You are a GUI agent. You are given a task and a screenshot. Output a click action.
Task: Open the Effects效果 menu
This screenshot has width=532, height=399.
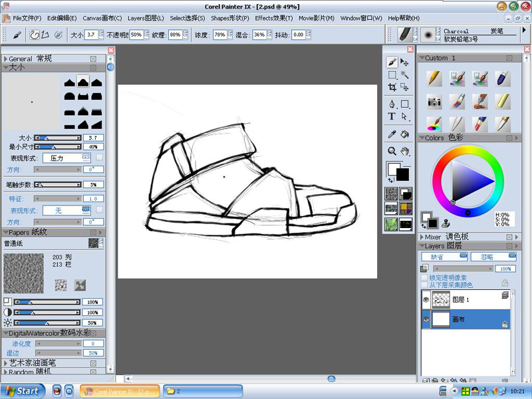(x=274, y=18)
